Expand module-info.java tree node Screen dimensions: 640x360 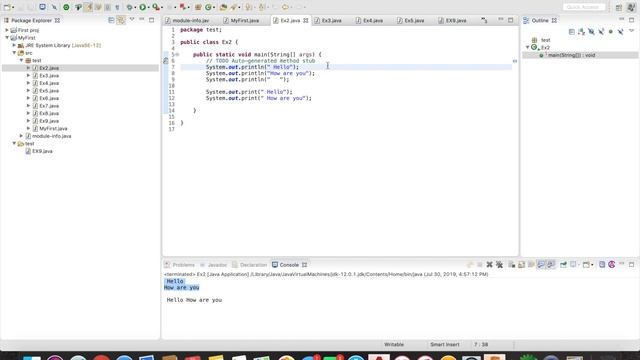pos(22,136)
